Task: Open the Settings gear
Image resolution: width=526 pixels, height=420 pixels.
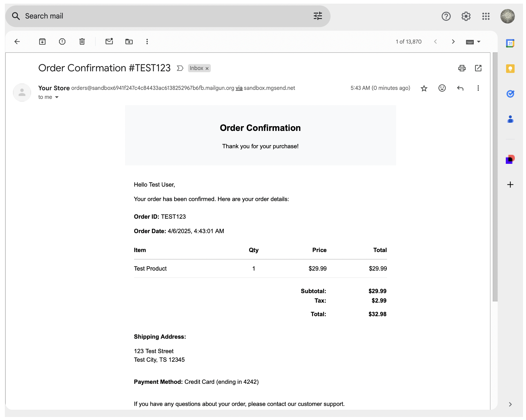Action: click(466, 16)
